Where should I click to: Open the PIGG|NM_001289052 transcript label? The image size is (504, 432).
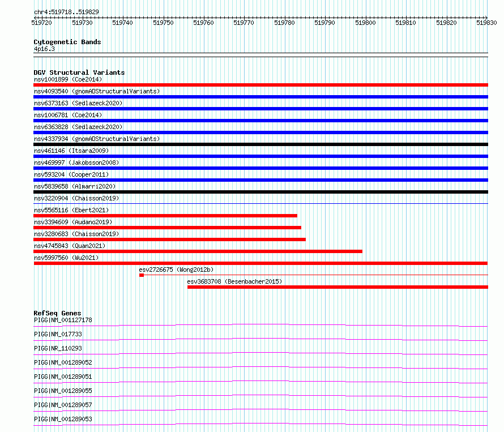point(63,362)
